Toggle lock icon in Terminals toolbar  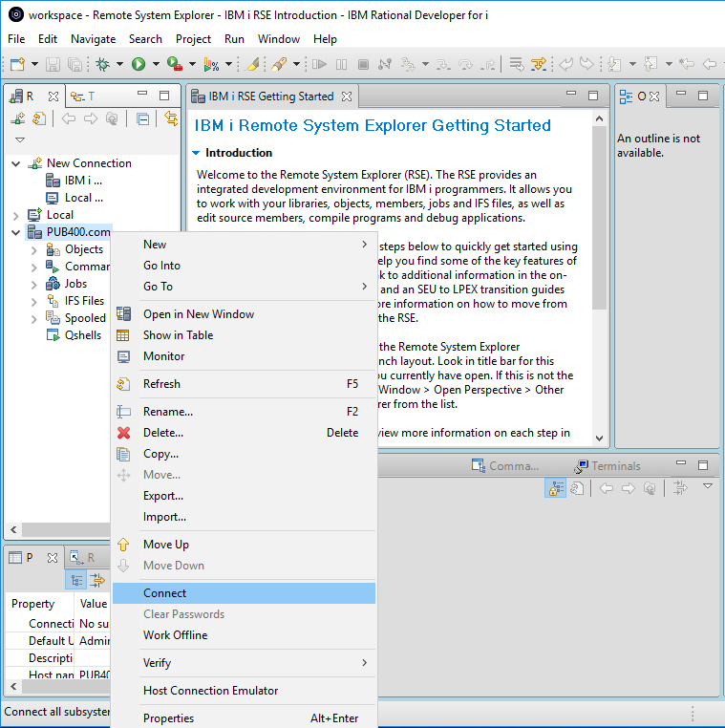pos(555,488)
